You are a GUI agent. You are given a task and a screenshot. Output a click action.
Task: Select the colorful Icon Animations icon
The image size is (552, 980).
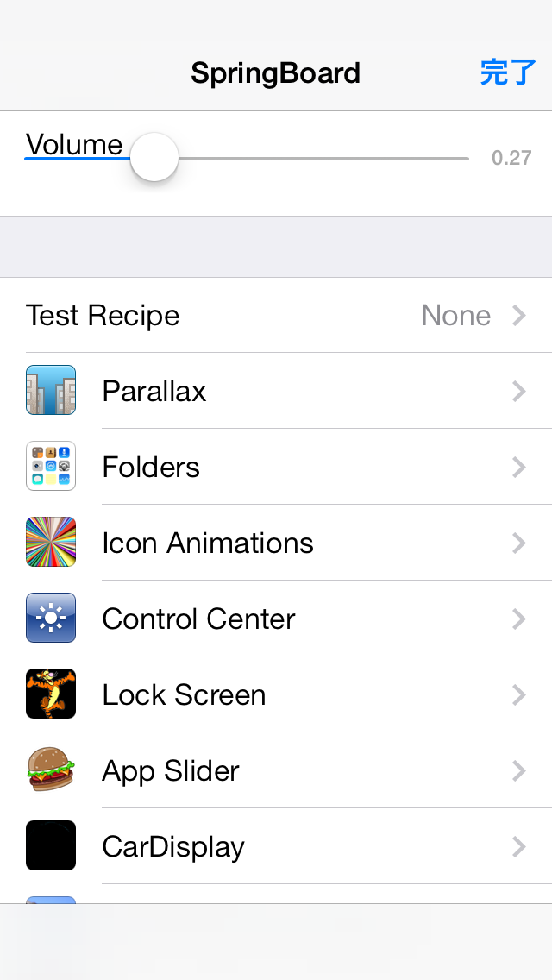51,542
